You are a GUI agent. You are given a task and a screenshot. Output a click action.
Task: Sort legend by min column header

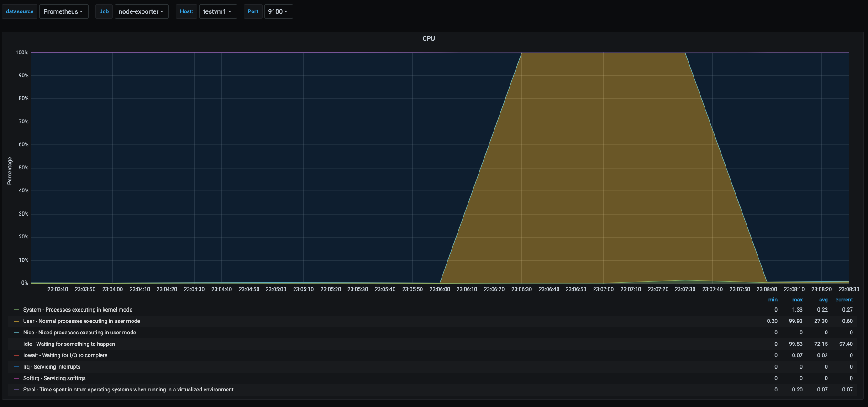pyautogui.click(x=773, y=300)
